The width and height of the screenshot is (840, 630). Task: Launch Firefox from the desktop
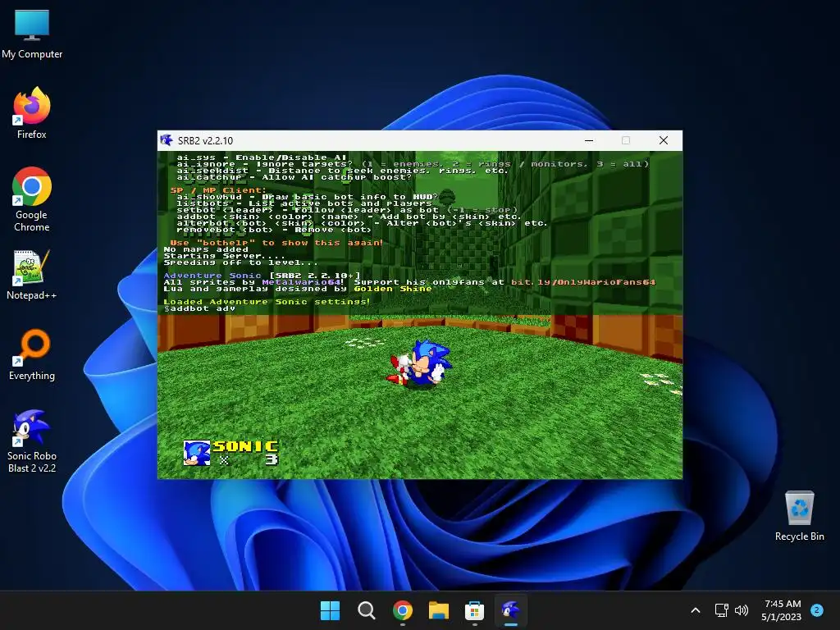(32, 113)
